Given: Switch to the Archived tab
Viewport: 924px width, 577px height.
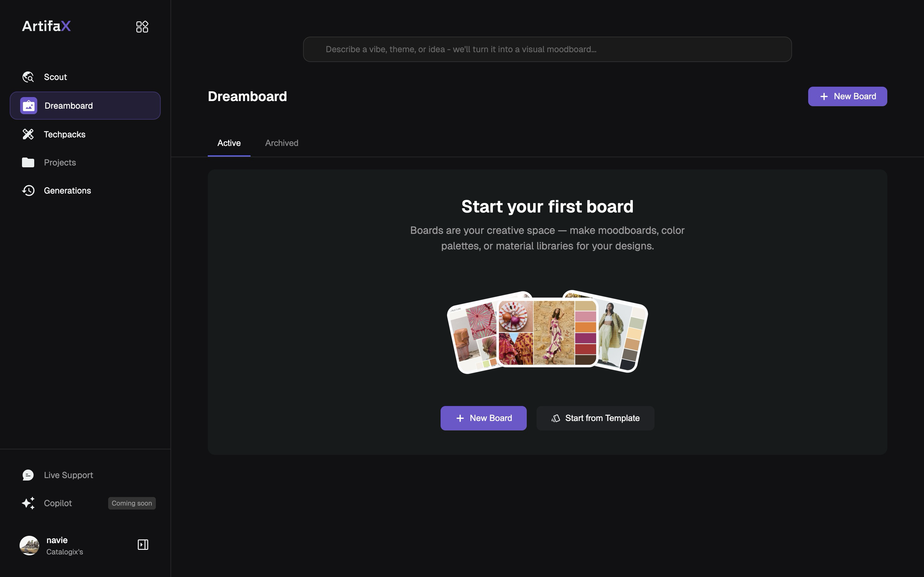Looking at the screenshot, I should pos(282,143).
